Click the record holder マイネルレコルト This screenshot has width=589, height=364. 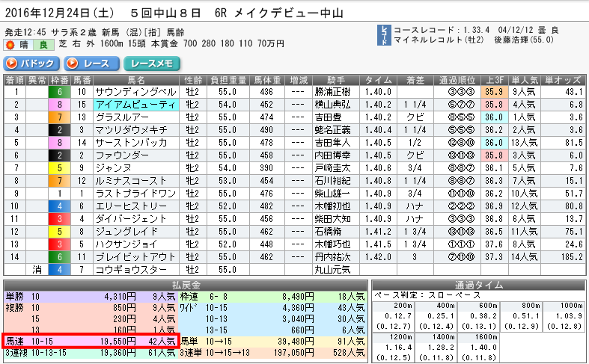pyautogui.click(x=427, y=40)
